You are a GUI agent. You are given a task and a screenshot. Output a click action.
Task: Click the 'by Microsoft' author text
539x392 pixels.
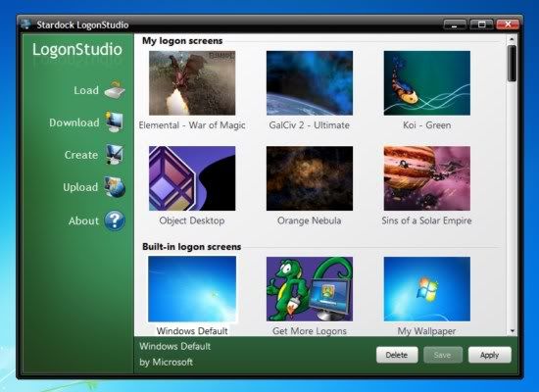[x=166, y=362]
